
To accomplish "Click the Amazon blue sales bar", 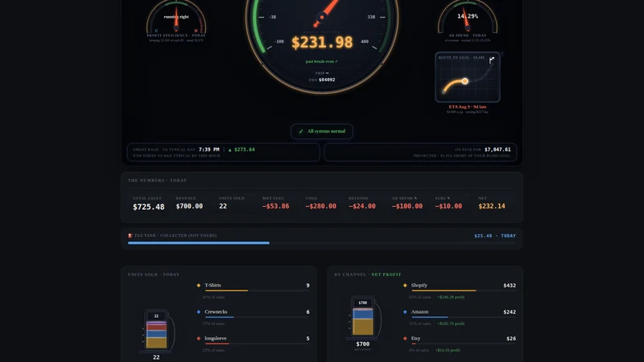I will click(430, 317).
